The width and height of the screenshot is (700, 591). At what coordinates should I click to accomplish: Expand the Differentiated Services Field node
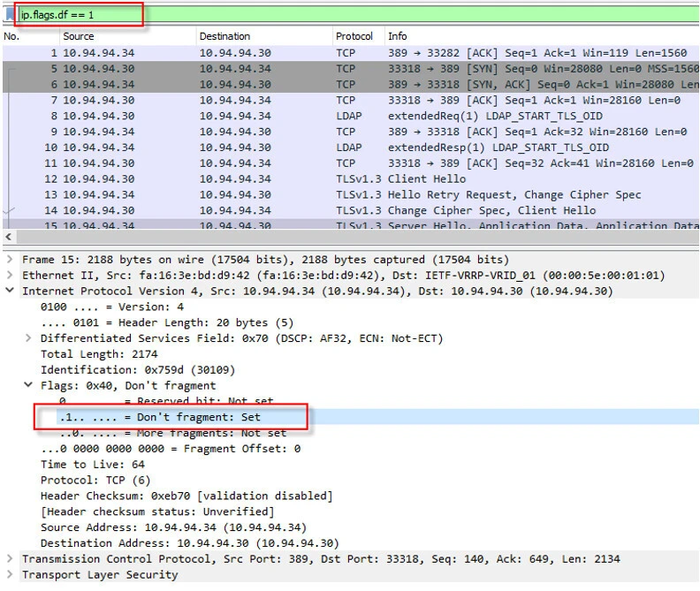(29, 338)
